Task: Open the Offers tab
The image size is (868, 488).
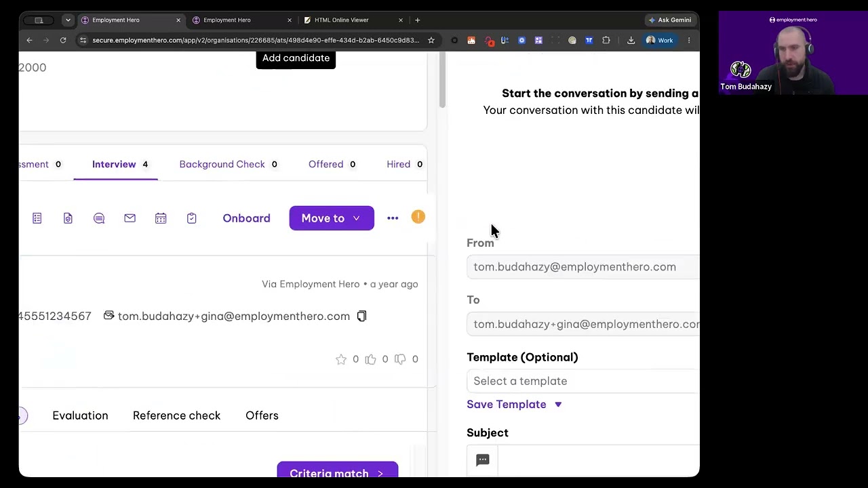Action: (262, 415)
